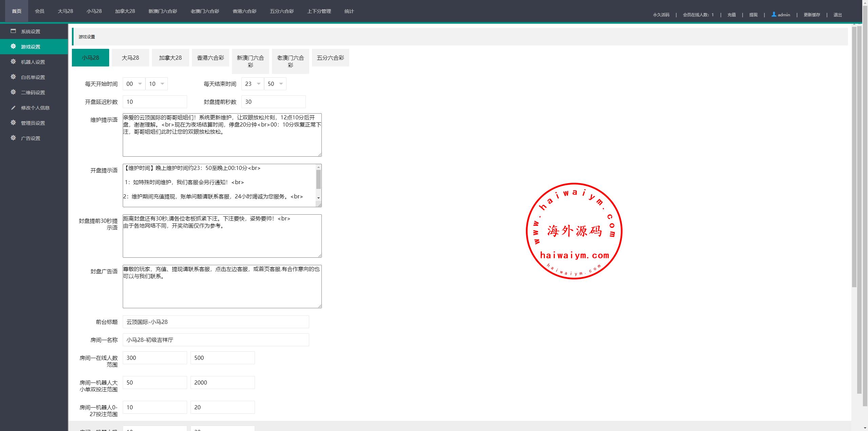Click the 更新缓存 link in header
868x431 pixels.
coord(812,15)
